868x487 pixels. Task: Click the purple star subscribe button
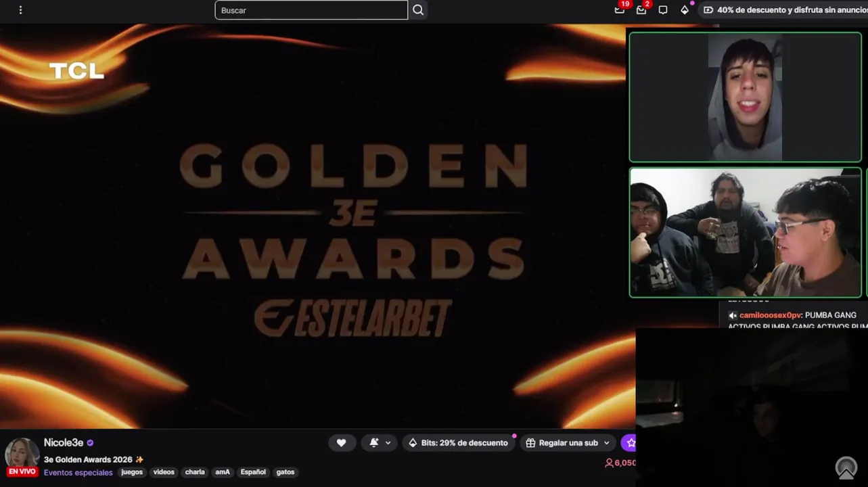[630, 443]
